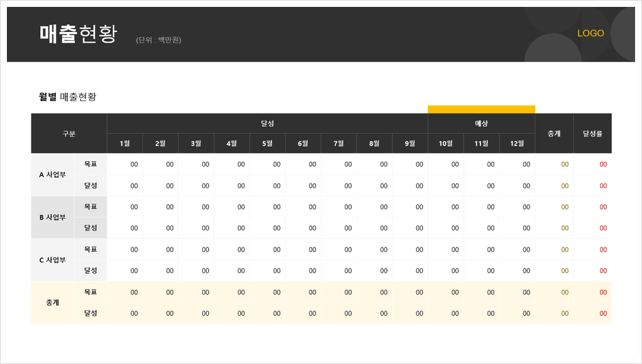
Task: Click B 사업부 달성 red 달성률 value
Action: click(x=603, y=228)
